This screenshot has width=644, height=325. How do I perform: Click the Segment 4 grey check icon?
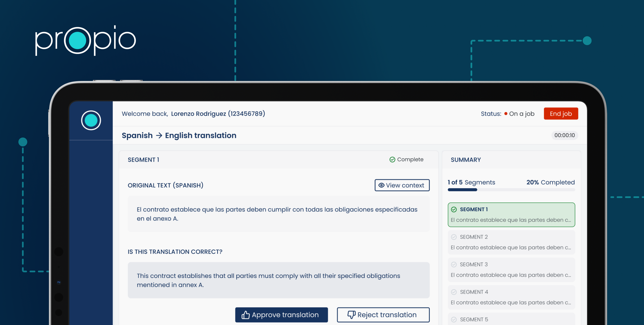[454, 292]
